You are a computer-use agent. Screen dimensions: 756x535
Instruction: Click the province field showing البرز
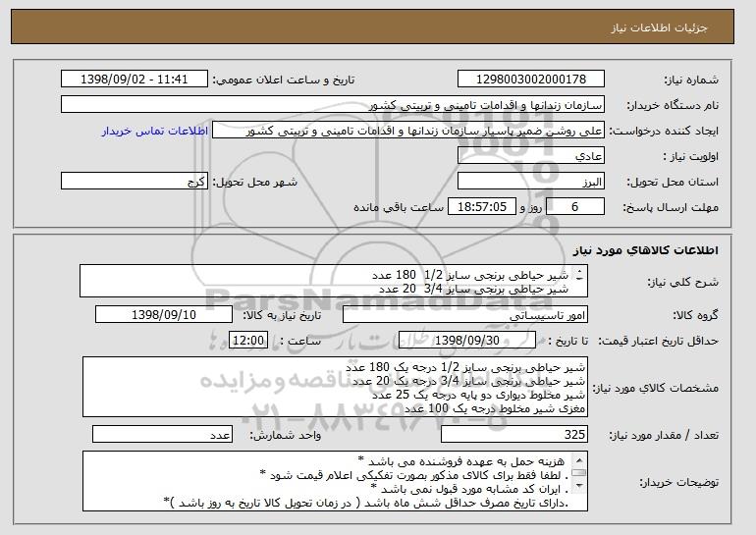coord(531,182)
